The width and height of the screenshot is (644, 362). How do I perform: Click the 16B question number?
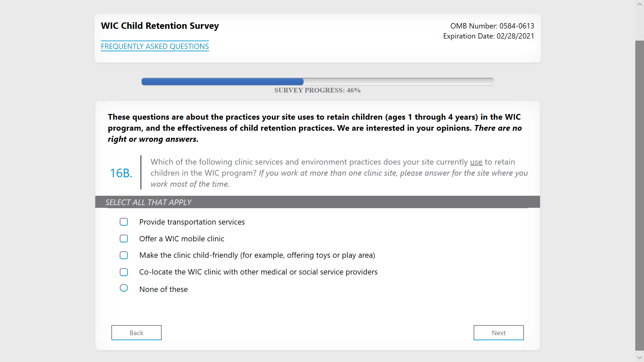[x=121, y=173]
